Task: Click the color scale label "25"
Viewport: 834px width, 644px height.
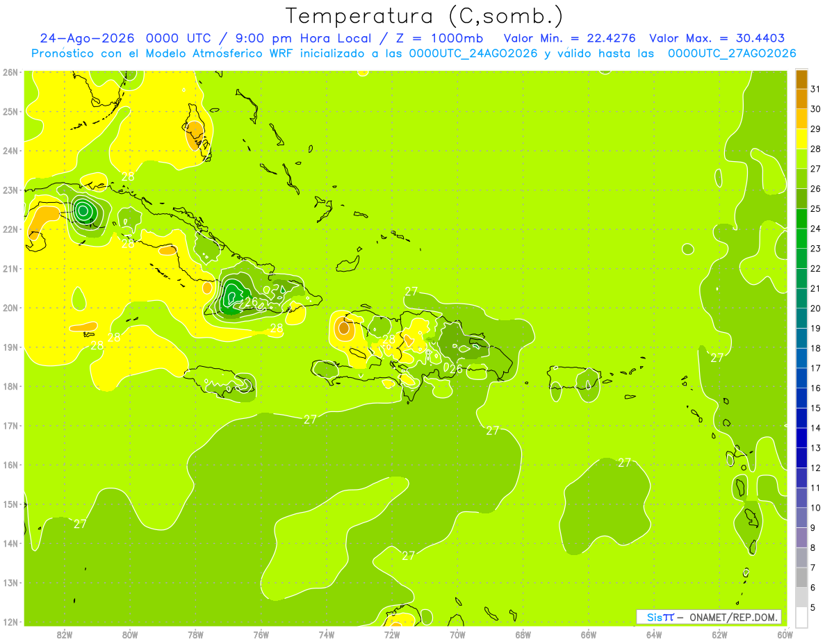Action: tap(816, 208)
